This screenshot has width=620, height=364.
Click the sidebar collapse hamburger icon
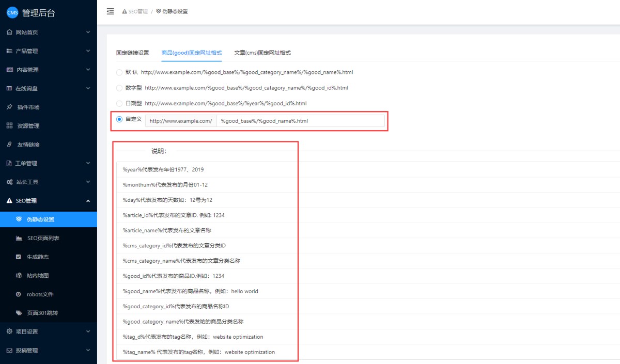(110, 11)
